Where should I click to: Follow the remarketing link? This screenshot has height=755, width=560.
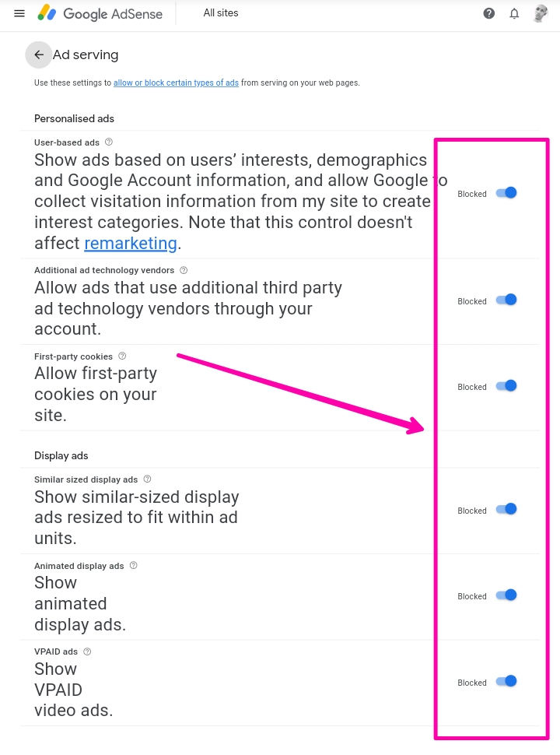(131, 244)
